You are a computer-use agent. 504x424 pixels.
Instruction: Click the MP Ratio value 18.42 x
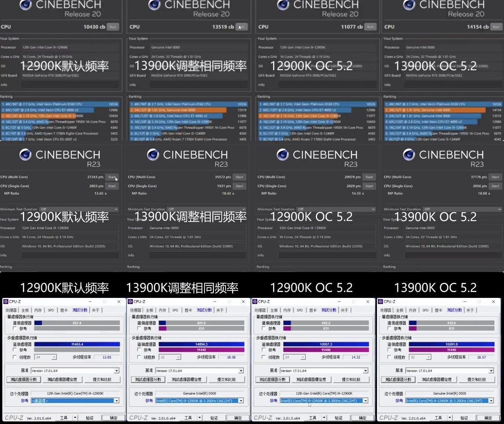[228, 194]
